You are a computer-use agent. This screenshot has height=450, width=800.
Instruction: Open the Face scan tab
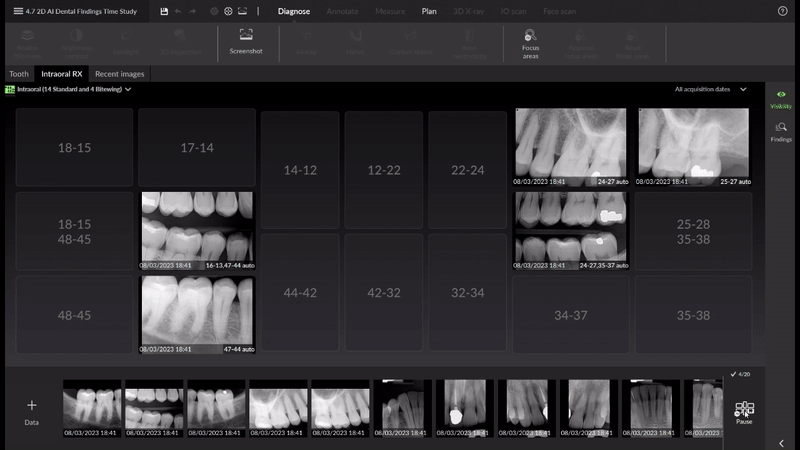[559, 11]
